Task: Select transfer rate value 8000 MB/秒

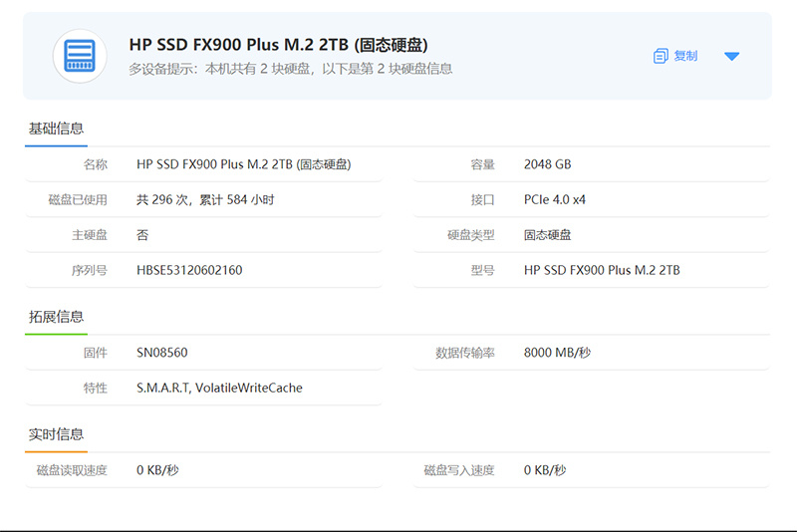Action: click(x=557, y=353)
